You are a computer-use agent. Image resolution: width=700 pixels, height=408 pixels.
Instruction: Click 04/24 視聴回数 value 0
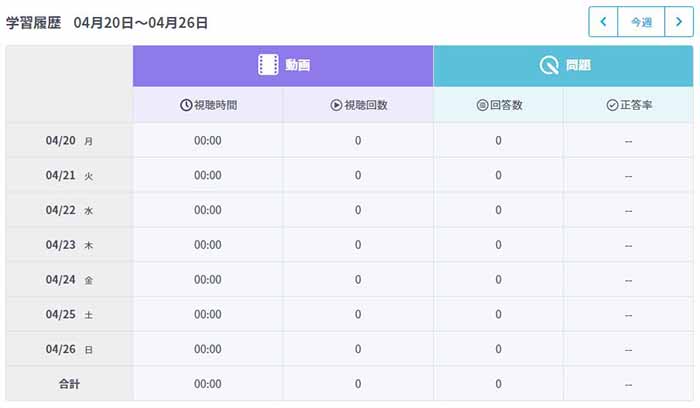tap(358, 280)
